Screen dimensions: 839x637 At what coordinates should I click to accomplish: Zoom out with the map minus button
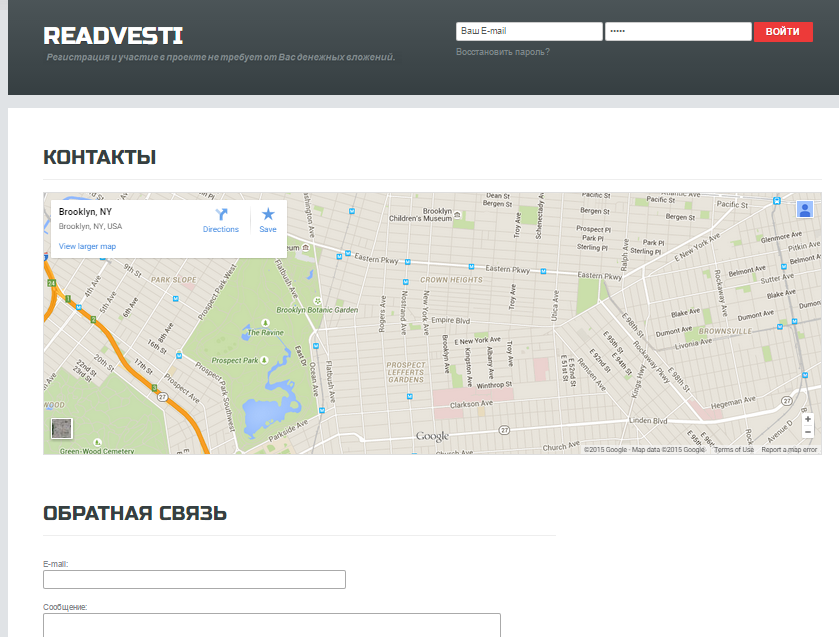click(x=808, y=432)
